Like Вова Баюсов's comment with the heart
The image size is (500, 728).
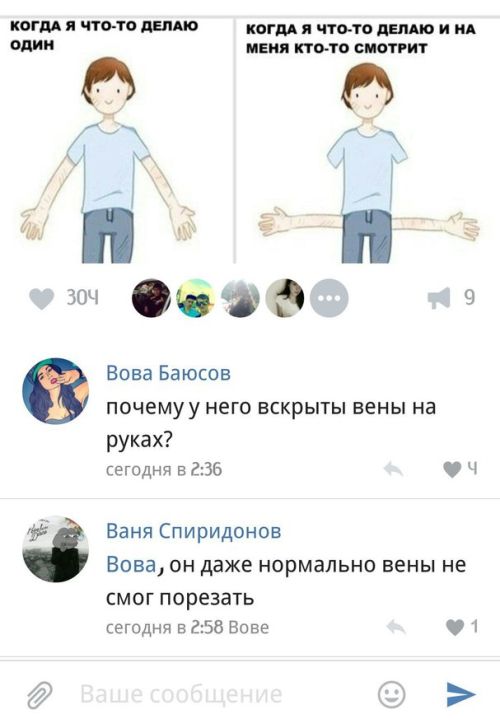[x=452, y=469]
